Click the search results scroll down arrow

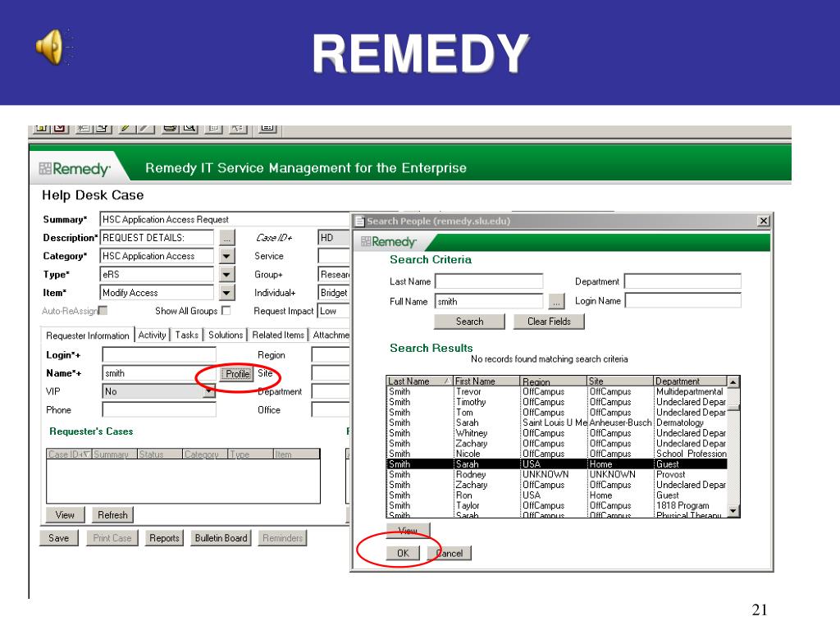pos(733,511)
